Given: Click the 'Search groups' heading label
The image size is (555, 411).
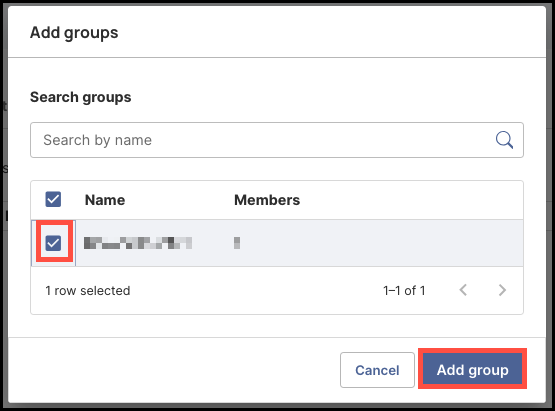Looking at the screenshot, I should [x=81, y=97].
